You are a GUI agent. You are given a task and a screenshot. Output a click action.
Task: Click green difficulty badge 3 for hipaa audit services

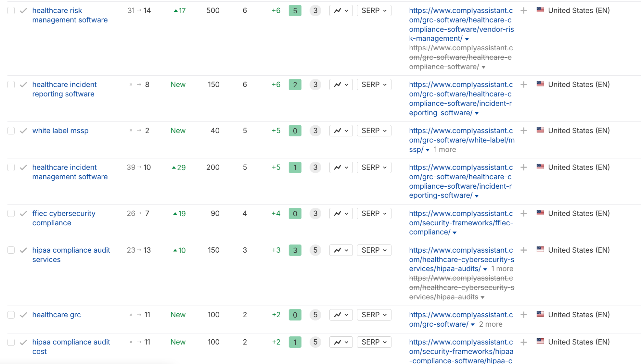(295, 250)
